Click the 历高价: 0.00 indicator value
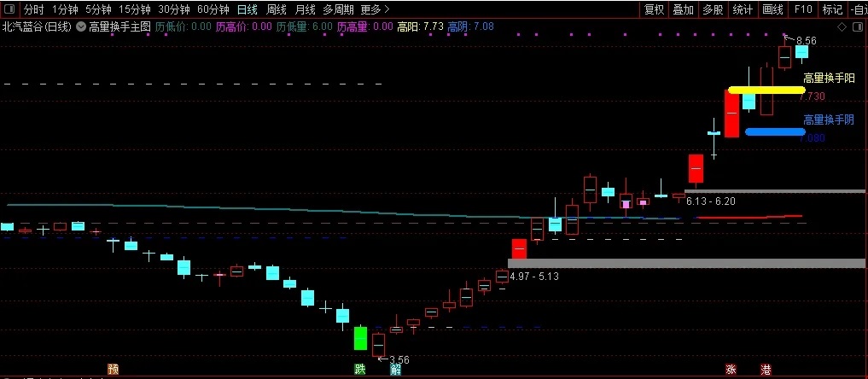Screen dimensions: 868x379 point(243,26)
